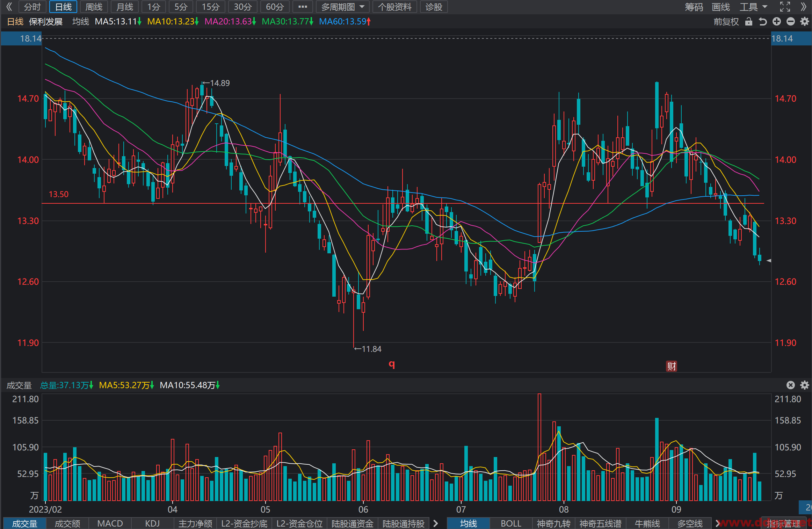Open volume panel settings gear
Image resolution: width=812 pixels, height=529 pixels.
805,385
